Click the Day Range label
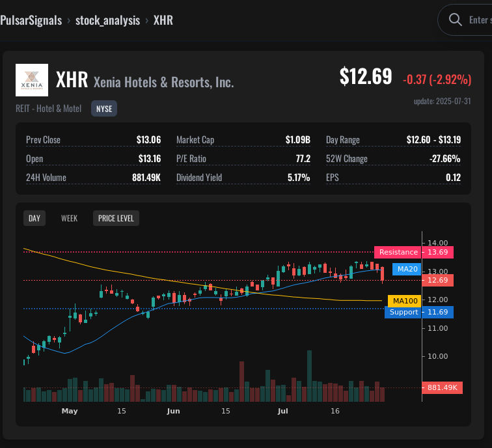Viewport: 492px width, 448px height. tap(342, 140)
